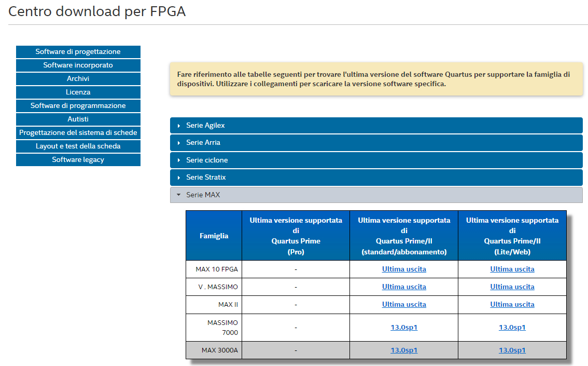Open Software legacy sidebar item

(x=78, y=160)
